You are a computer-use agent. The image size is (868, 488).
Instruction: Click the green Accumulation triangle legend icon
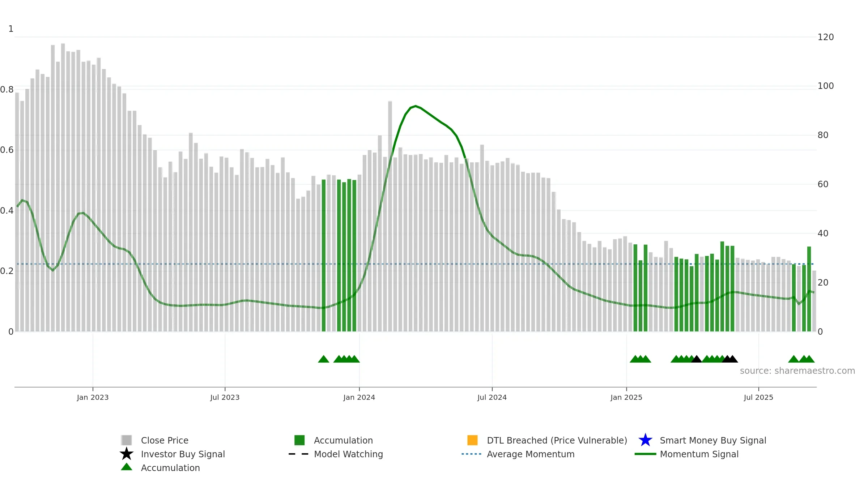point(127,467)
